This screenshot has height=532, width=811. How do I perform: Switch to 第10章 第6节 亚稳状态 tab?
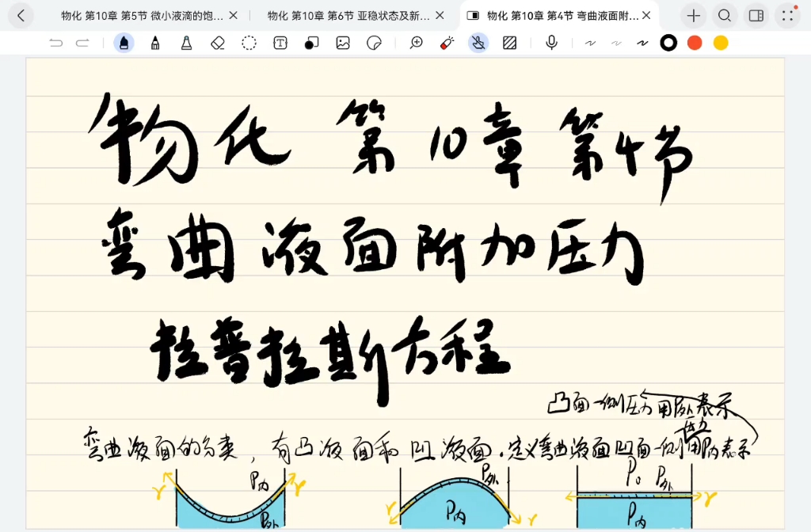(x=348, y=16)
